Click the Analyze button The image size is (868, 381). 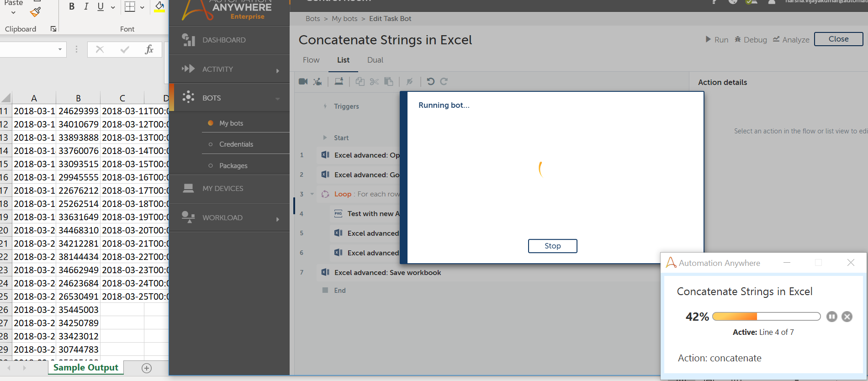click(791, 40)
